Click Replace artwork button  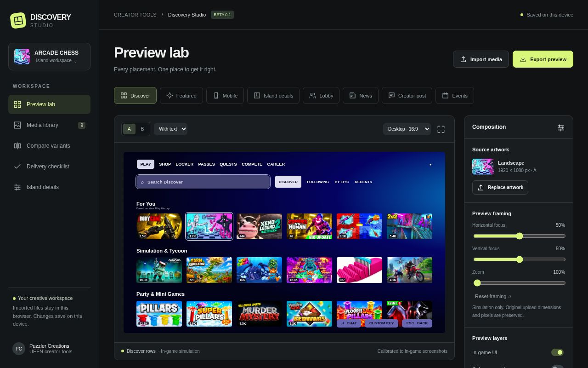tap(500, 187)
